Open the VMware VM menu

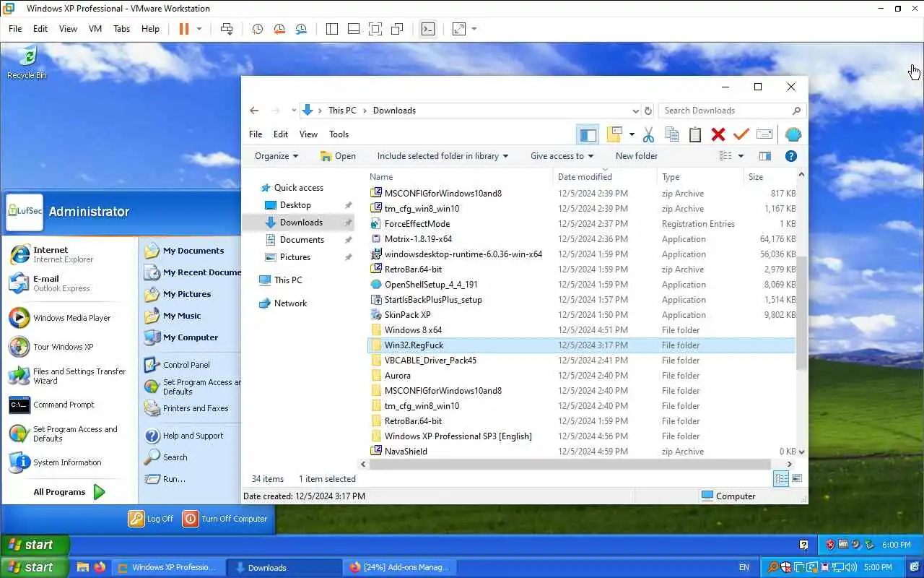[95, 29]
